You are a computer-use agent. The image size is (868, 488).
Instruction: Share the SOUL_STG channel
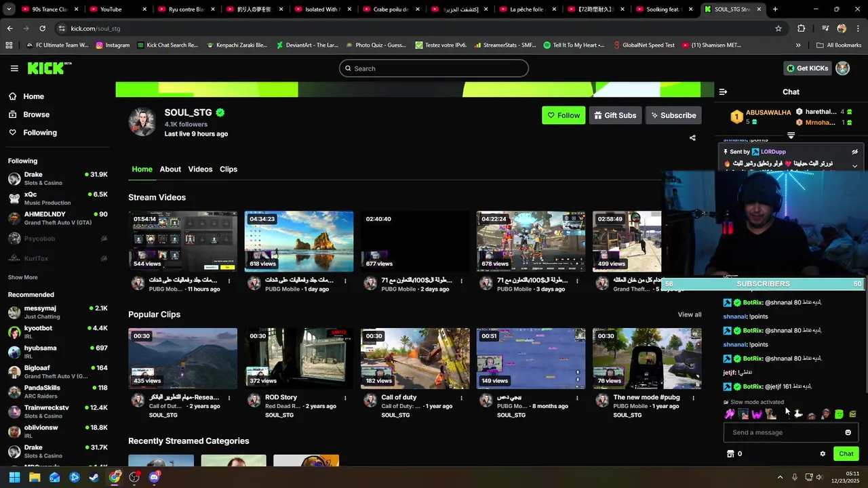pyautogui.click(x=692, y=138)
